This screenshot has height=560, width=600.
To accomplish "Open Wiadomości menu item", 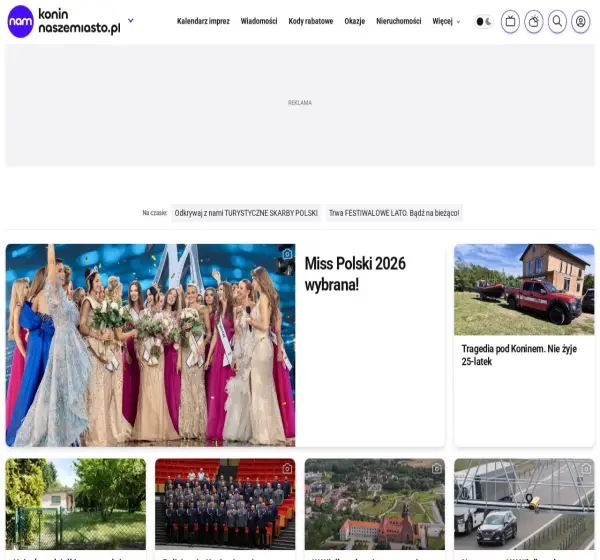I will point(259,21).
